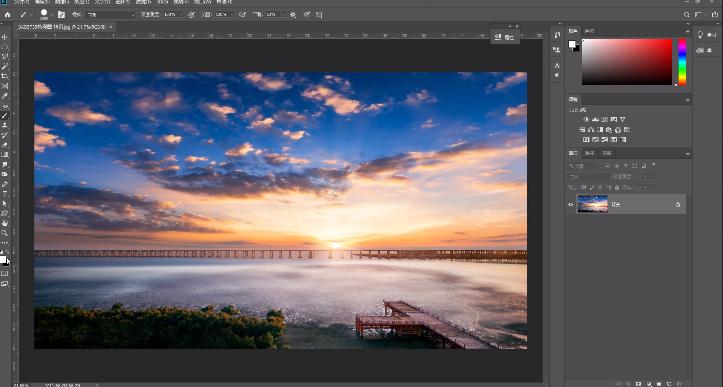Open the Learn panel lightbulb icon
The height and width of the screenshot is (387, 723).
[x=700, y=35]
